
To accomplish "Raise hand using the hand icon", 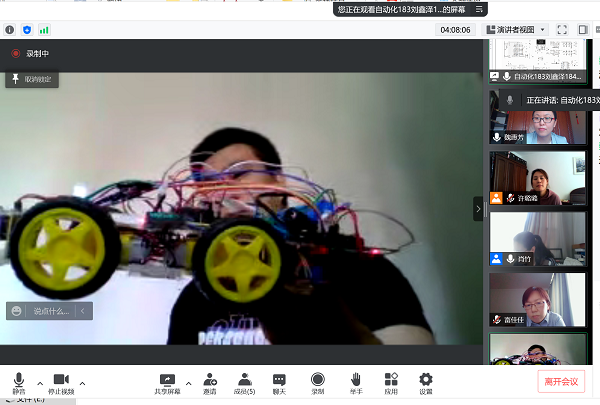I will pos(355,381).
